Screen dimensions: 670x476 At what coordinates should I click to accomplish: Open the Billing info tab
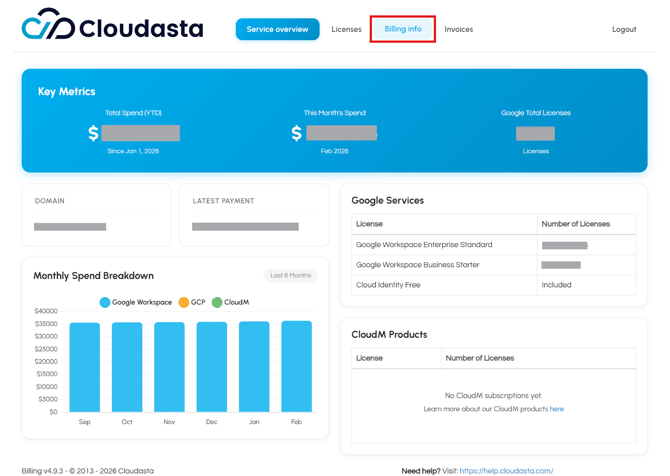[403, 29]
